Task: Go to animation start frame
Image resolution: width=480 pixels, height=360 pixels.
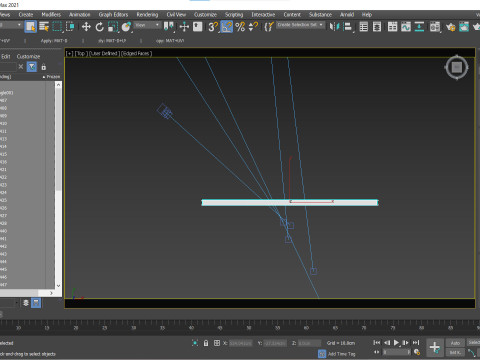Action: click(x=377, y=342)
